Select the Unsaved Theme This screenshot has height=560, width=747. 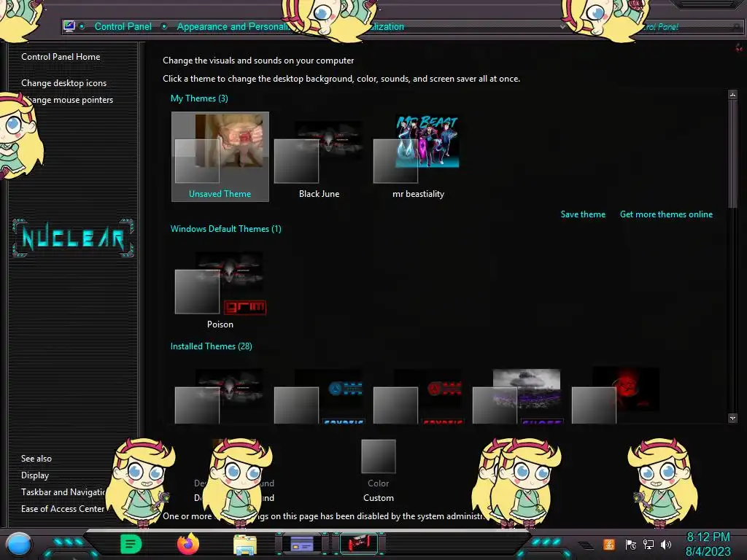click(220, 157)
